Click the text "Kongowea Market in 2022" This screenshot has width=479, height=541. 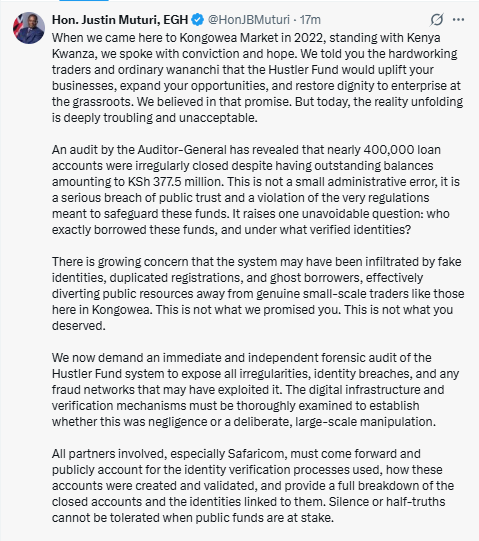(x=251, y=37)
